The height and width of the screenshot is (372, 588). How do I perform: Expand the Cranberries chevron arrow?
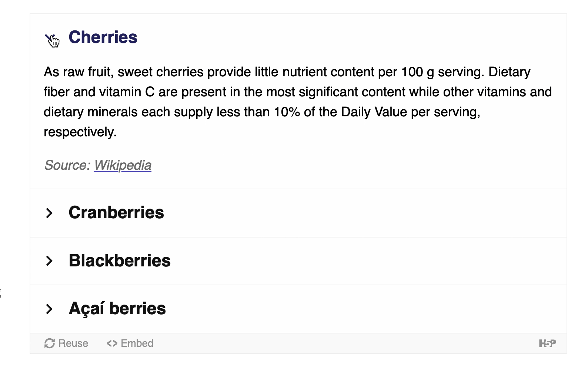tap(49, 213)
